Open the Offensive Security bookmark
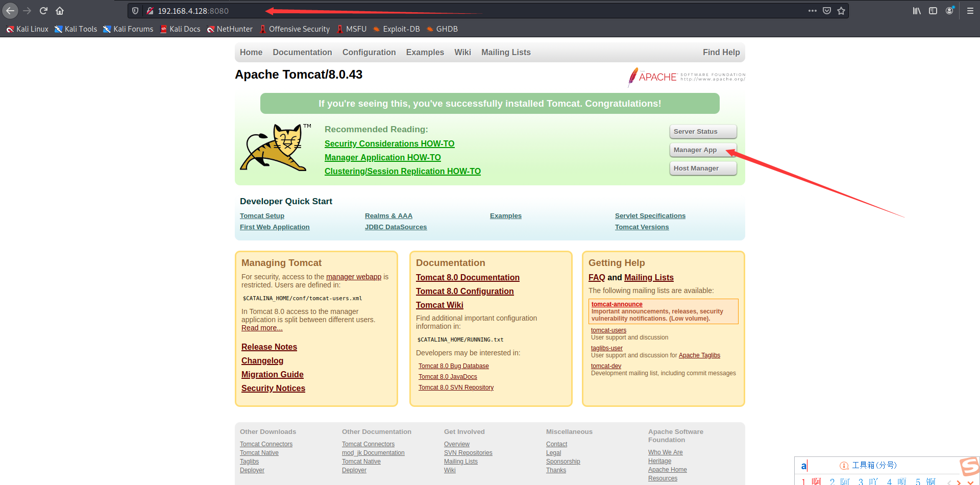Viewport: 980px width, 485px height. click(x=295, y=29)
